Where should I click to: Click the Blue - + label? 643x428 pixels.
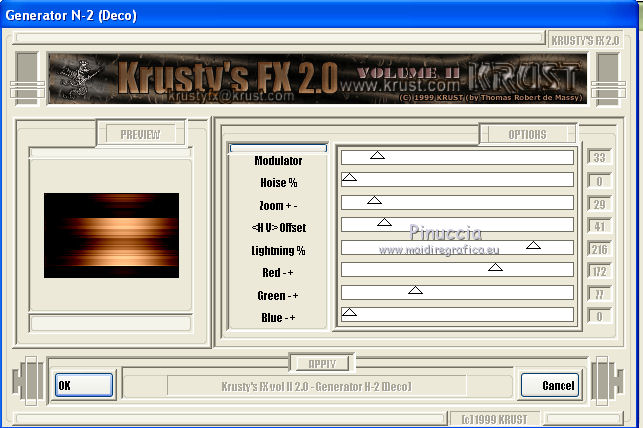278,318
